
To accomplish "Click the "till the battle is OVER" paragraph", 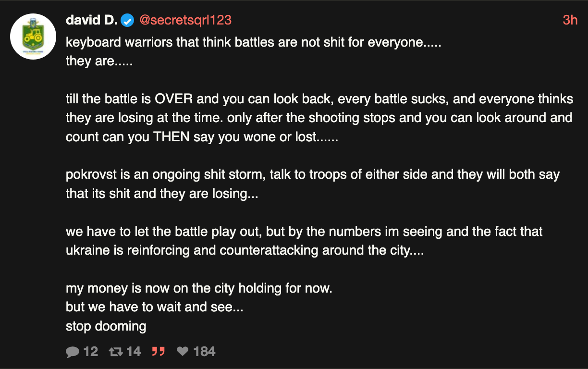I will point(319,118).
